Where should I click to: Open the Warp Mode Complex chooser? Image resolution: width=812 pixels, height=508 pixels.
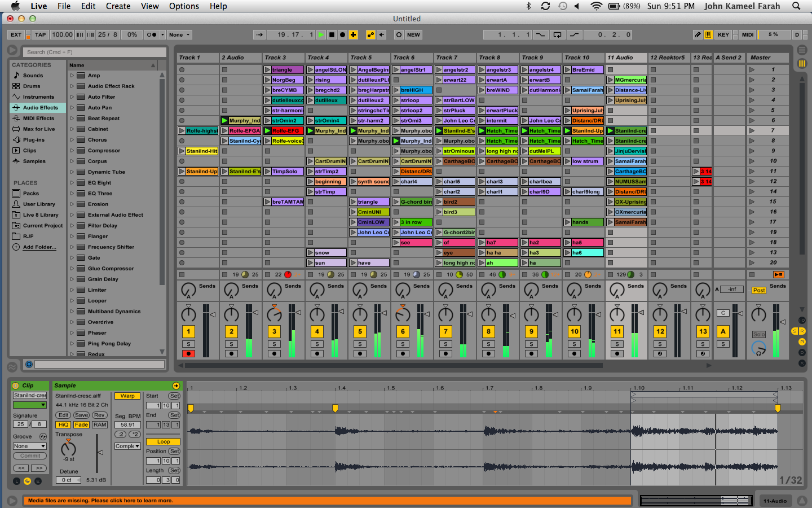127,446
